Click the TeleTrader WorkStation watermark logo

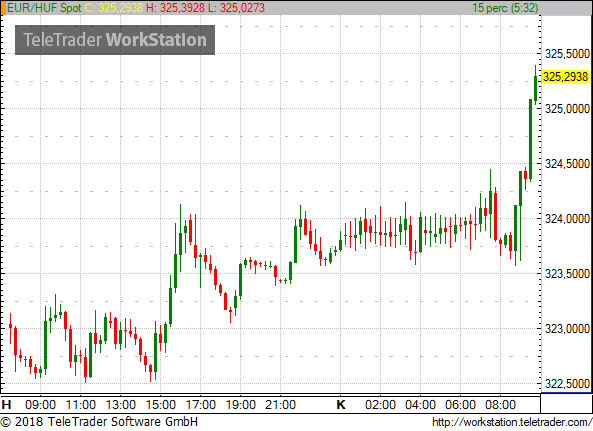pyautogui.click(x=115, y=40)
